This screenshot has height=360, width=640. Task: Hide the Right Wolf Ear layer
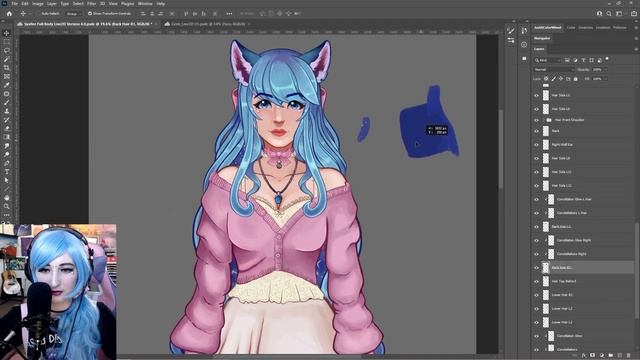536,145
